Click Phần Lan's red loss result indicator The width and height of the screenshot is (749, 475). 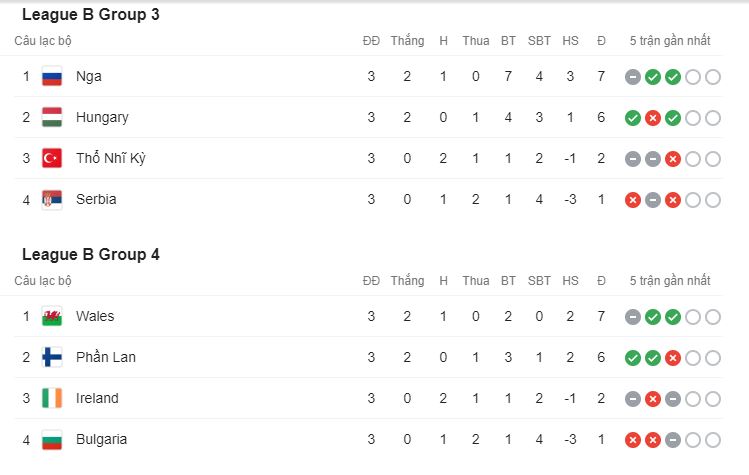coord(673,358)
